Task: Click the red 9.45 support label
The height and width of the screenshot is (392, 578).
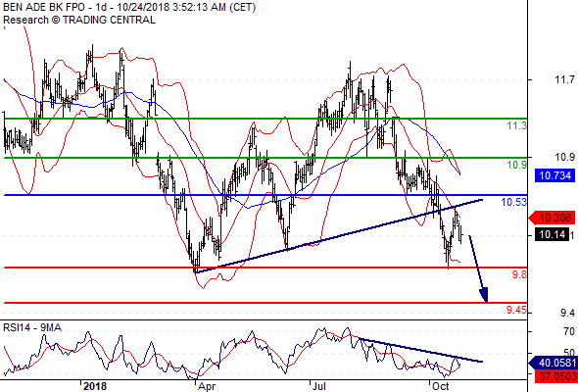Action: pyautogui.click(x=516, y=310)
